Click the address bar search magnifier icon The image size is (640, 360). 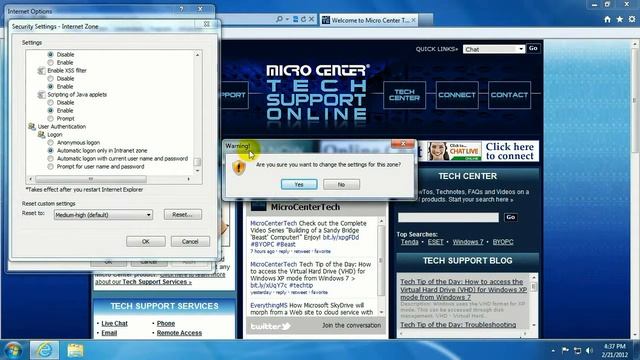point(279,19)
